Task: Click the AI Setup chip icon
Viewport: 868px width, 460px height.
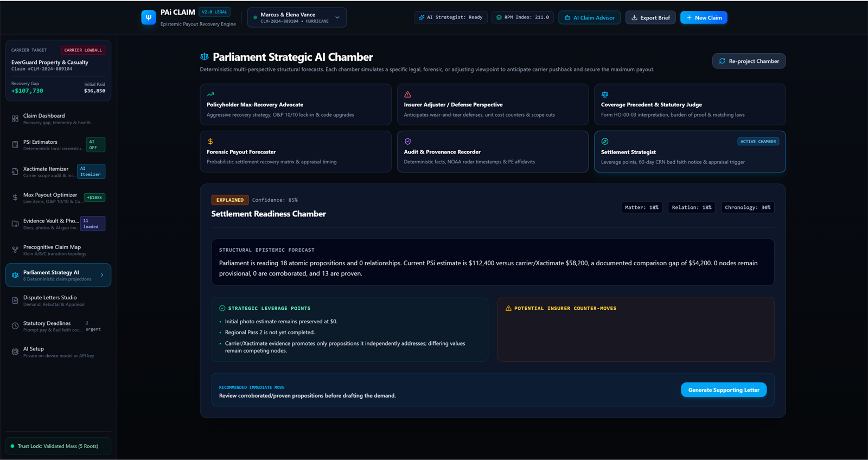Action: click(x=15, y=352)
